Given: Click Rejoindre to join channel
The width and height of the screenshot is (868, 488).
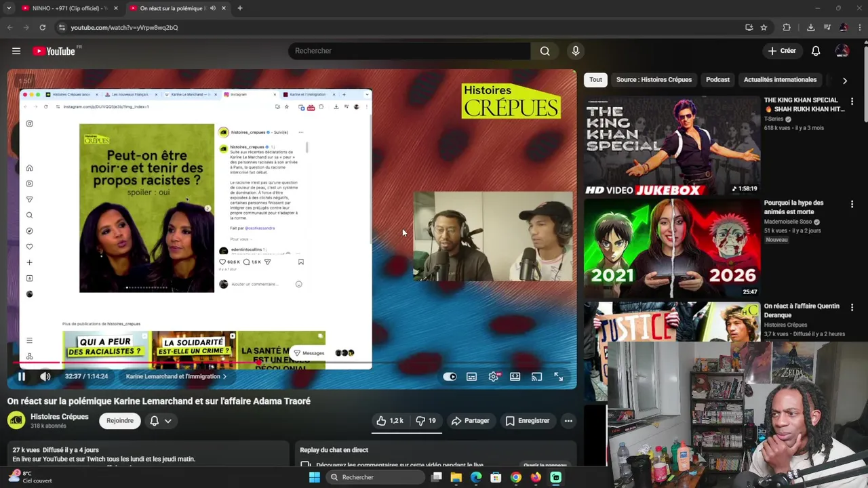Looking at the screenshot, I should click(119, 421).
